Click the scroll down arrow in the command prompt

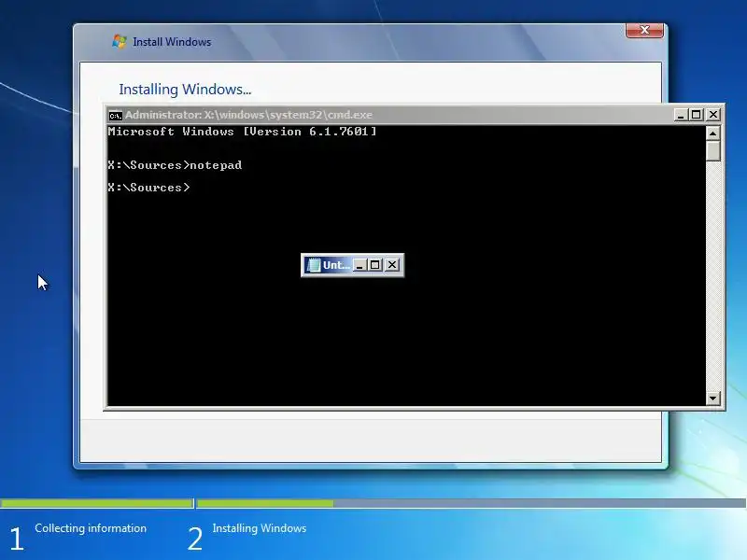click(x=712, y=399)
